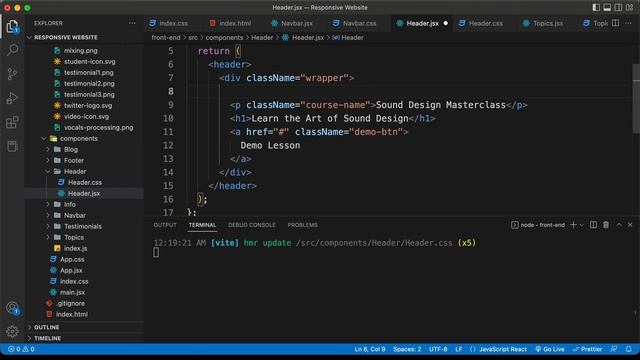Click the feedback icon in status bar

pos(613,349)
